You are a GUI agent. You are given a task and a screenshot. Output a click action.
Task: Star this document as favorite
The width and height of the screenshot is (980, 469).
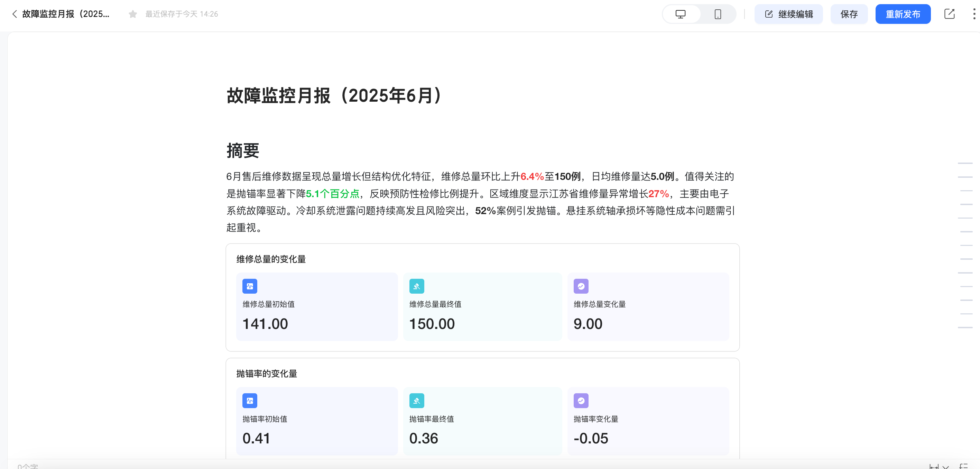[132, 14]
